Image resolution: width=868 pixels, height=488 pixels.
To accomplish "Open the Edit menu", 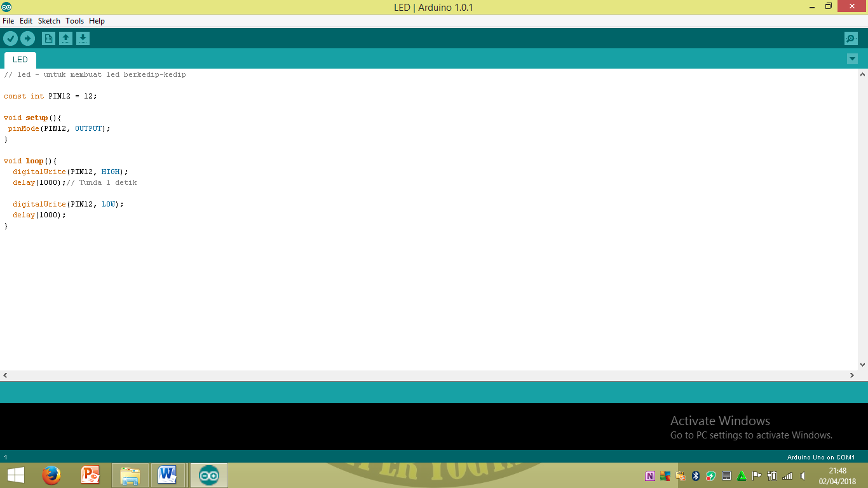I will 26,21.
